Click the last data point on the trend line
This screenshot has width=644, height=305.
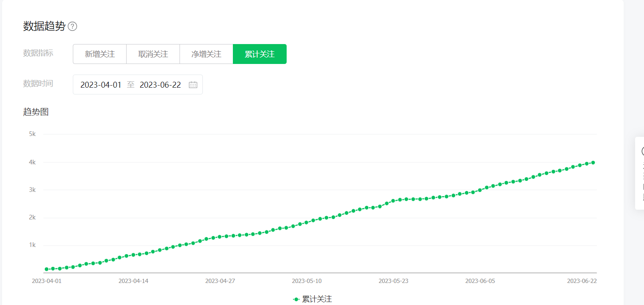coord(593,163)
